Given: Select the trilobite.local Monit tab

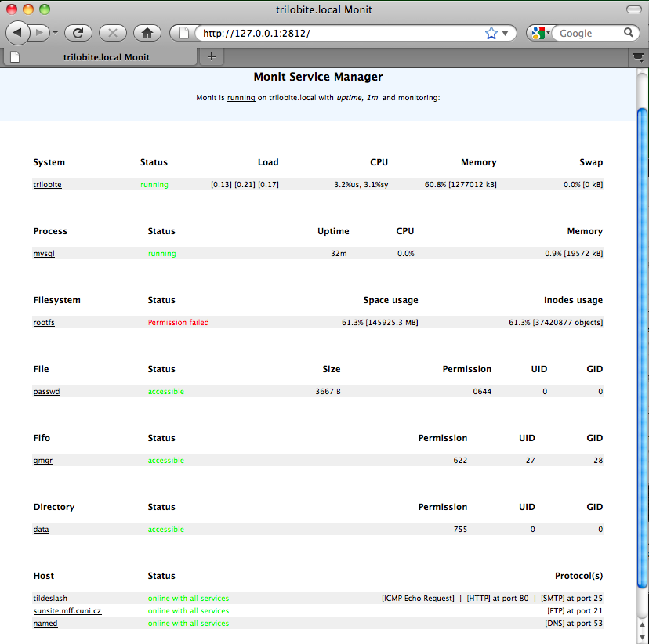Looking at the screenshot, I should [x=100, y=56].
